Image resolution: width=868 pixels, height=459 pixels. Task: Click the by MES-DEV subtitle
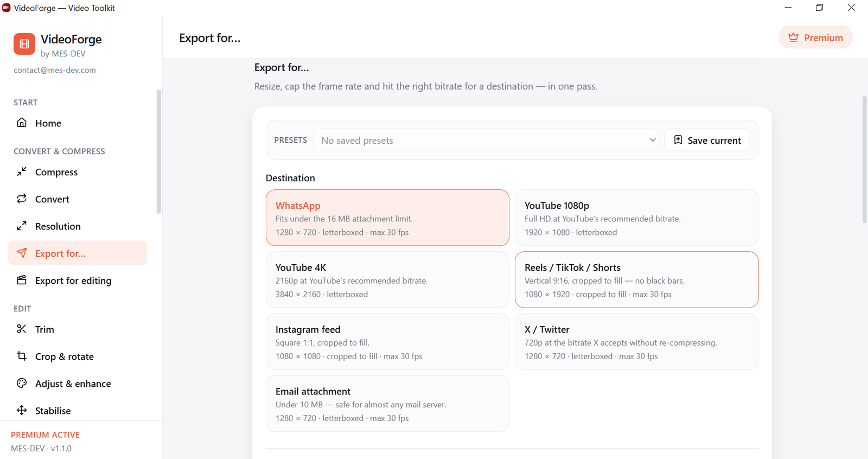pos(63,54)
